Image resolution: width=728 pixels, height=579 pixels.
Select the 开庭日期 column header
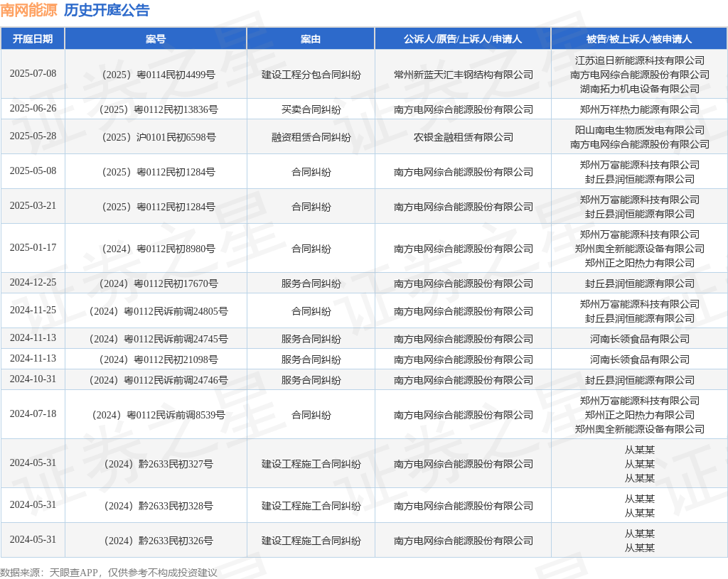click(x=33, y=39)
